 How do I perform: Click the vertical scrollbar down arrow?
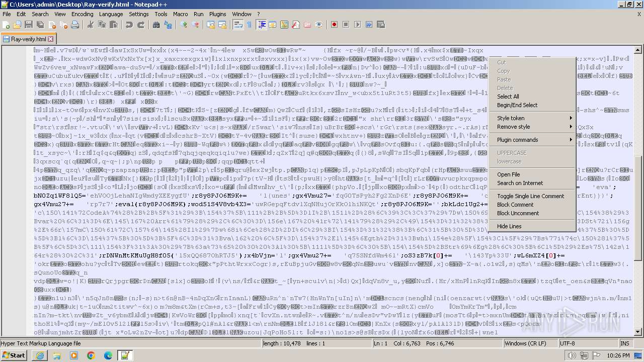click(638, 333)
